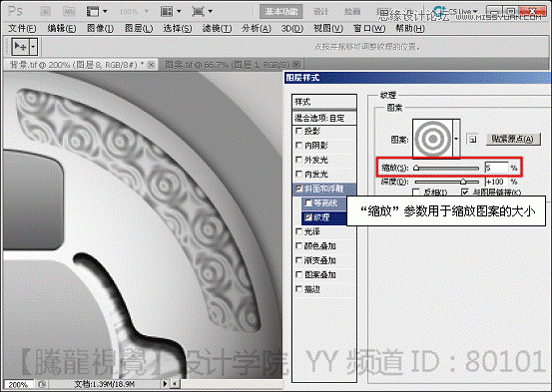Image resolution: width=552 pixels, height=392 pixels.
Task: Open View Extras dropdown arrow
Action: click(105, 12)
